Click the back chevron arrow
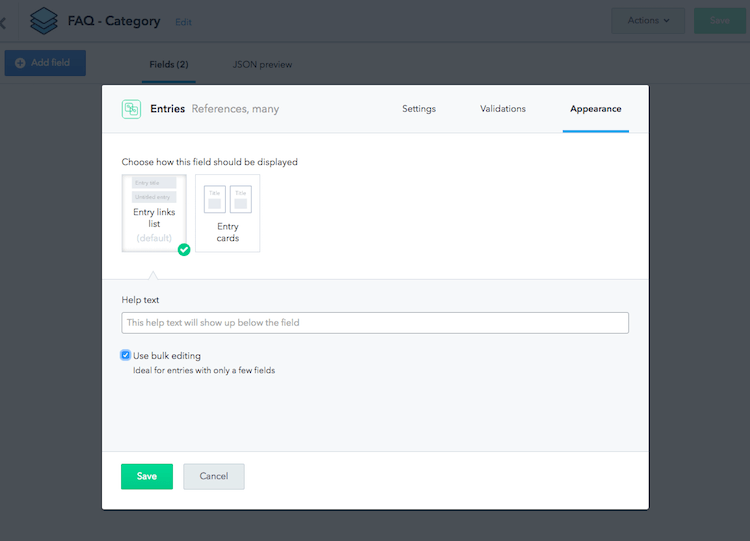 click(3, 22)
